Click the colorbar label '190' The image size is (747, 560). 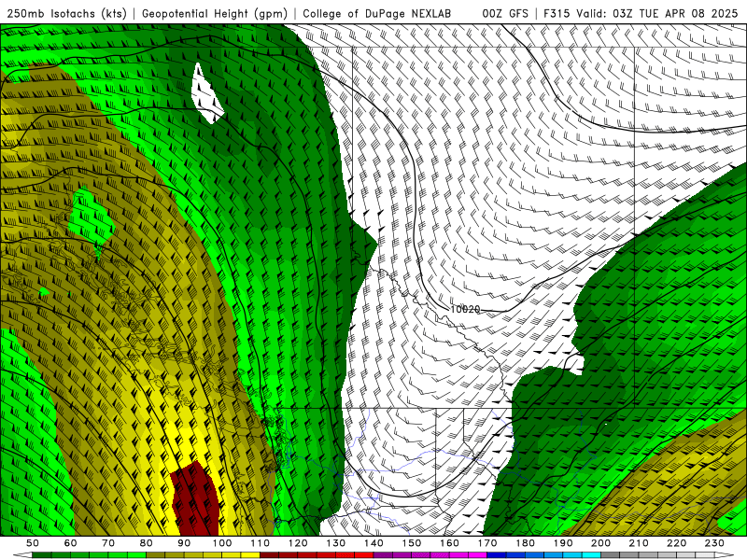point(563,543)
